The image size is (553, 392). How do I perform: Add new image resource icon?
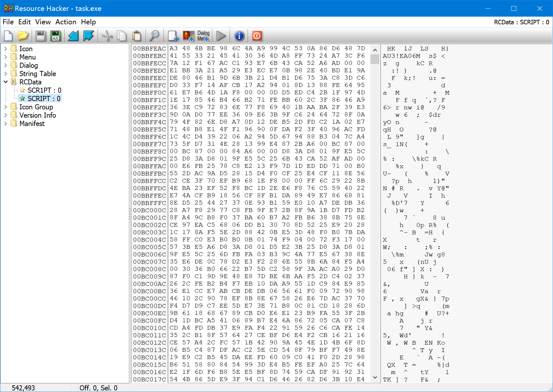[x=189, y=36]
